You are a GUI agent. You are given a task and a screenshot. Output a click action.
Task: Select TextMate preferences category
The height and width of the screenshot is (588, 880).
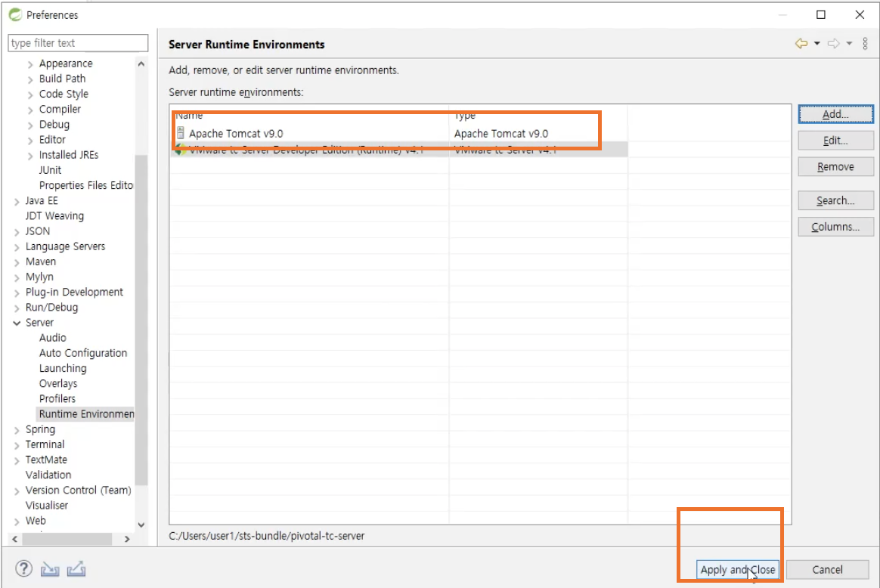pos(46,460)
